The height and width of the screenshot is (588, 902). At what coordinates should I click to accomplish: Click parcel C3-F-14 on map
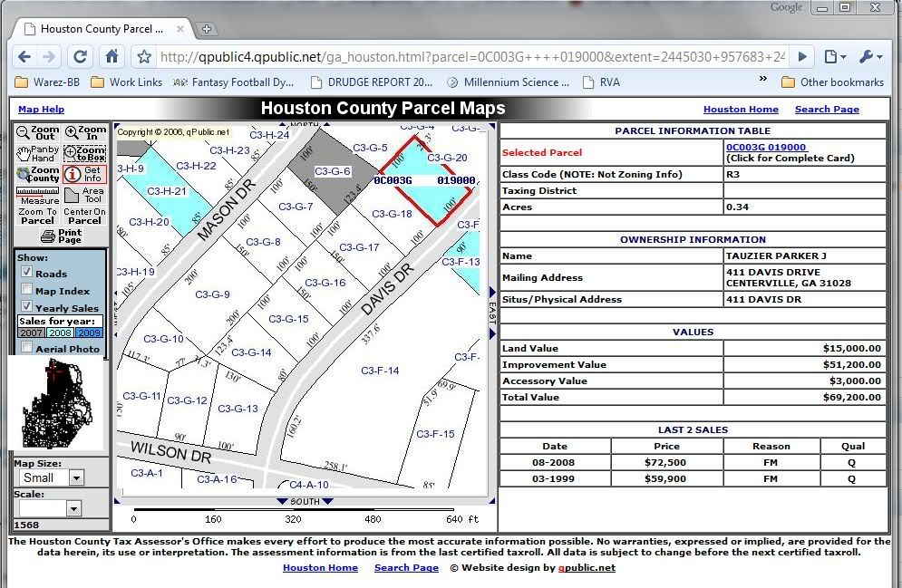pos(380,371)
